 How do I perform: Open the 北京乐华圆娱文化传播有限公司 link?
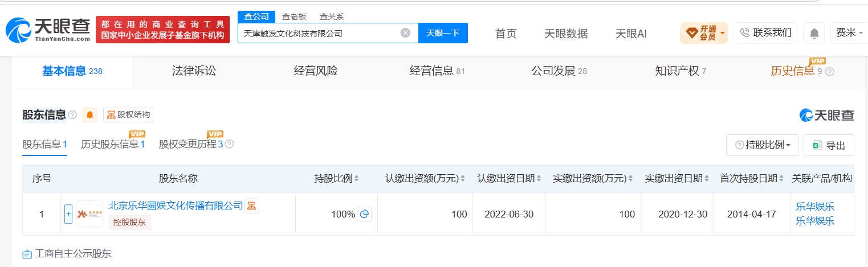(176, 206)
